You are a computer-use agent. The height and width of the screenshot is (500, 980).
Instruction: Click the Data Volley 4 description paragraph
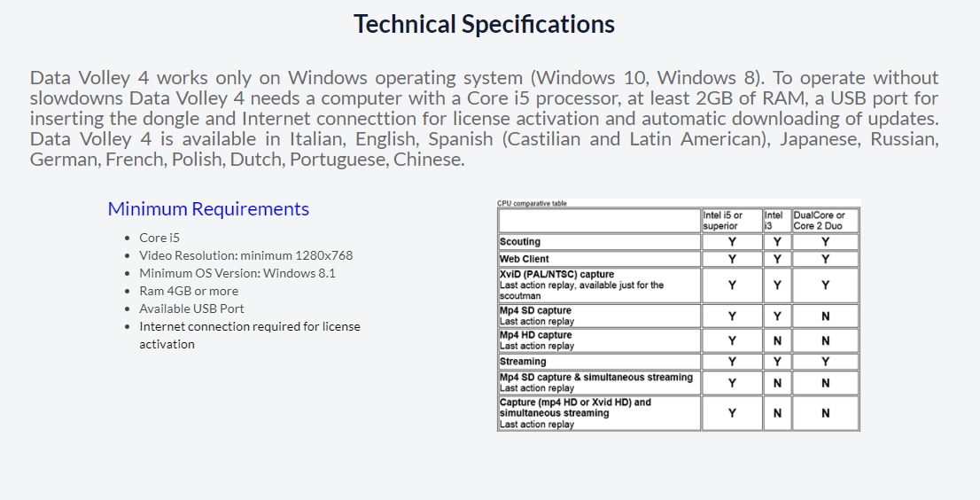(485, 118)
